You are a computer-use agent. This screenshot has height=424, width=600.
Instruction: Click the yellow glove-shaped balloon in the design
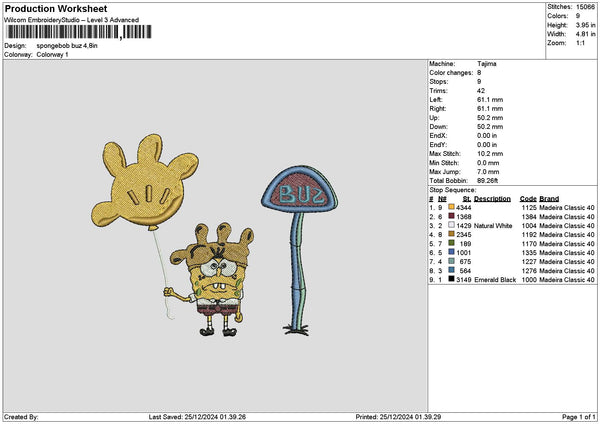144,182
